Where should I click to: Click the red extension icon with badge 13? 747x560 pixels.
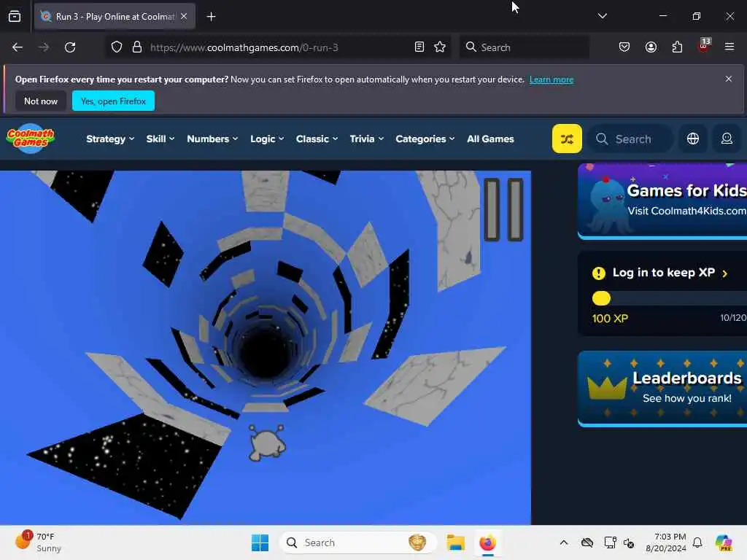pyautogui.click(x=704, y=46)
